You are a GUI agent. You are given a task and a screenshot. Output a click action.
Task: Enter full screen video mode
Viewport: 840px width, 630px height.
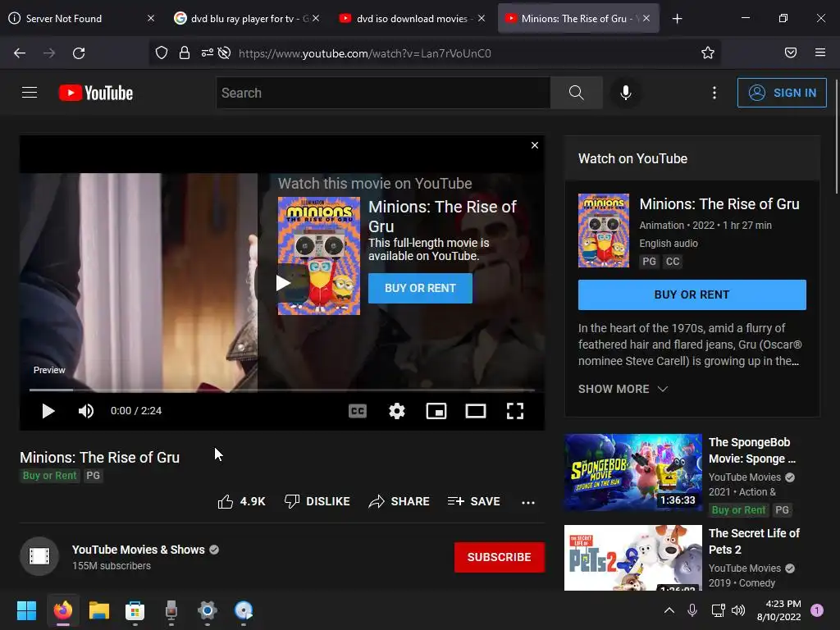click(x=515, y=411)
